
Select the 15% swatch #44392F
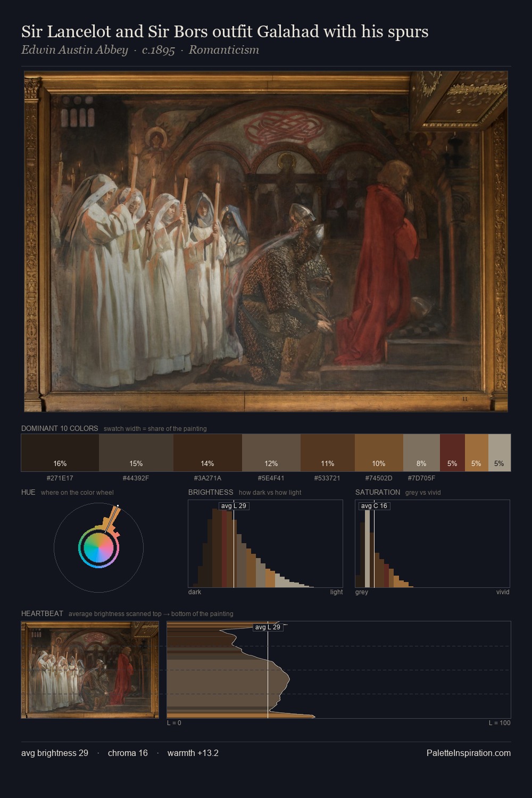136,453
